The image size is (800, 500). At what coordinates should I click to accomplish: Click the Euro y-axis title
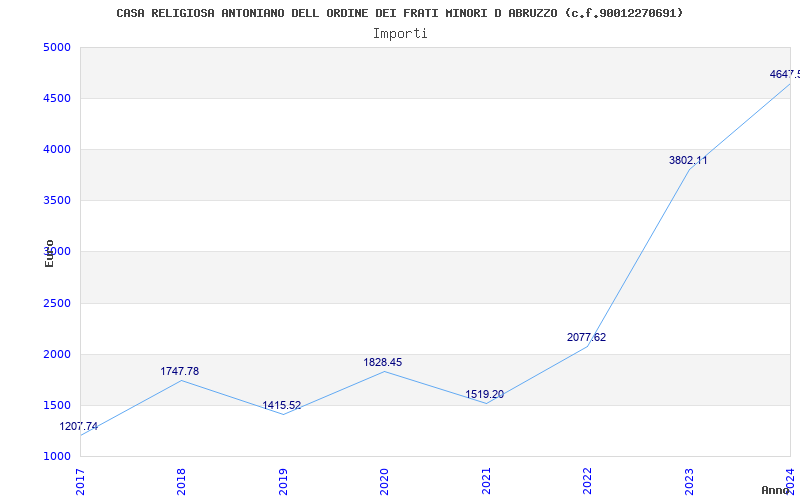click(49, 252)
